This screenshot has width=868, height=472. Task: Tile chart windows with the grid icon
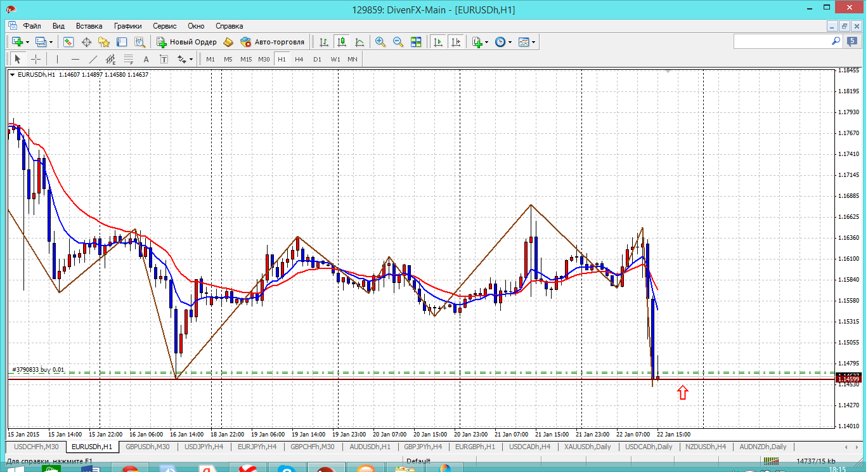point(416,42)
